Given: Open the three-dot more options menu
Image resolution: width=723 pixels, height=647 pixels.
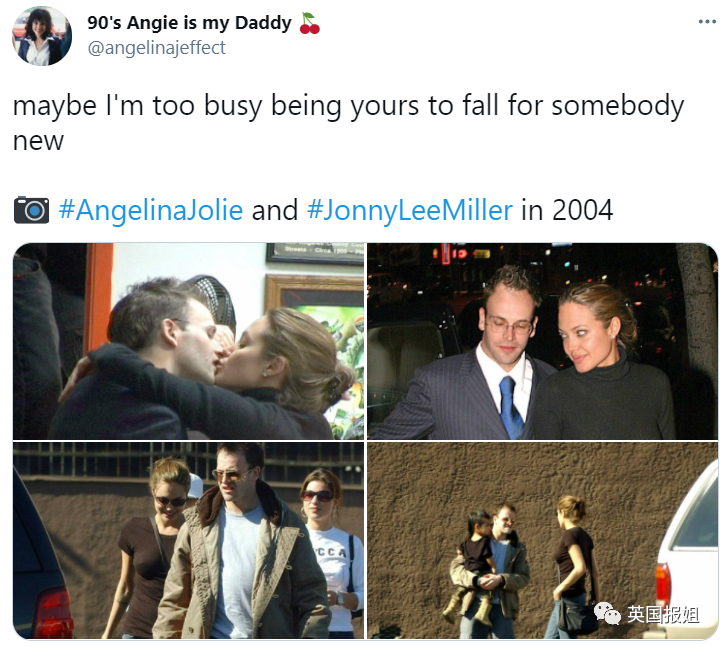Looking at the screenshot, I should 706,22.
